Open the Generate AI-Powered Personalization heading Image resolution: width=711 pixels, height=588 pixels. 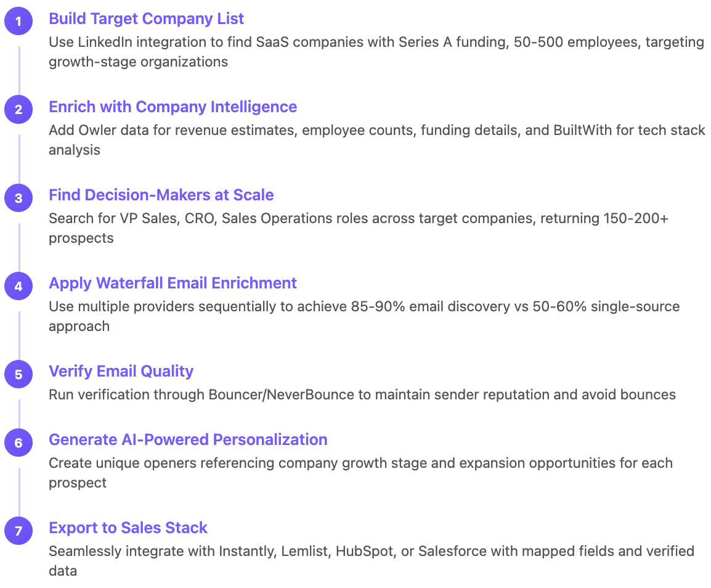click(x=188, y=439)
